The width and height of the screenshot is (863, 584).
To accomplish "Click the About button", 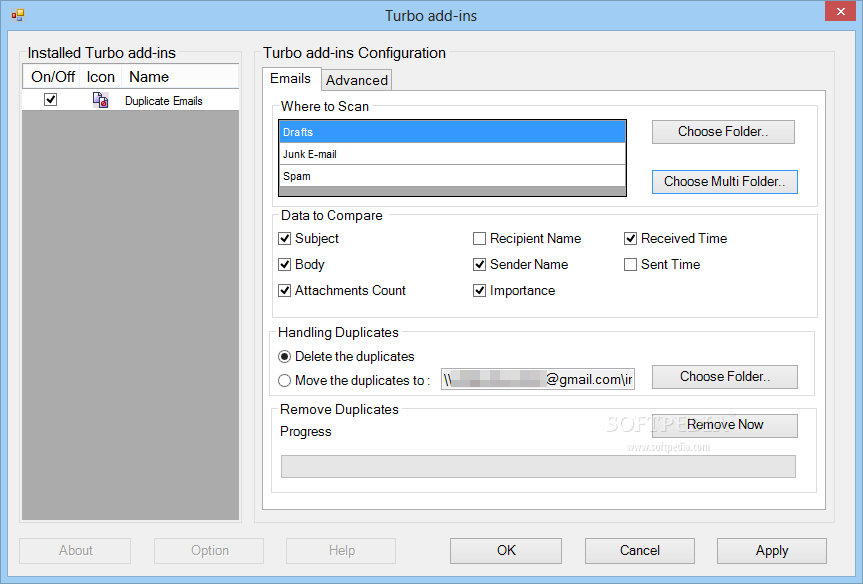I will 75,550.
